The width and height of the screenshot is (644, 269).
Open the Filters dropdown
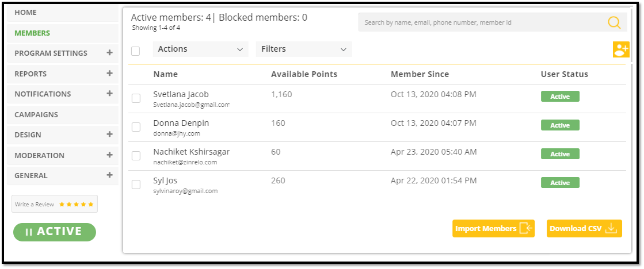pyautogui.click(x=303, y=49)
